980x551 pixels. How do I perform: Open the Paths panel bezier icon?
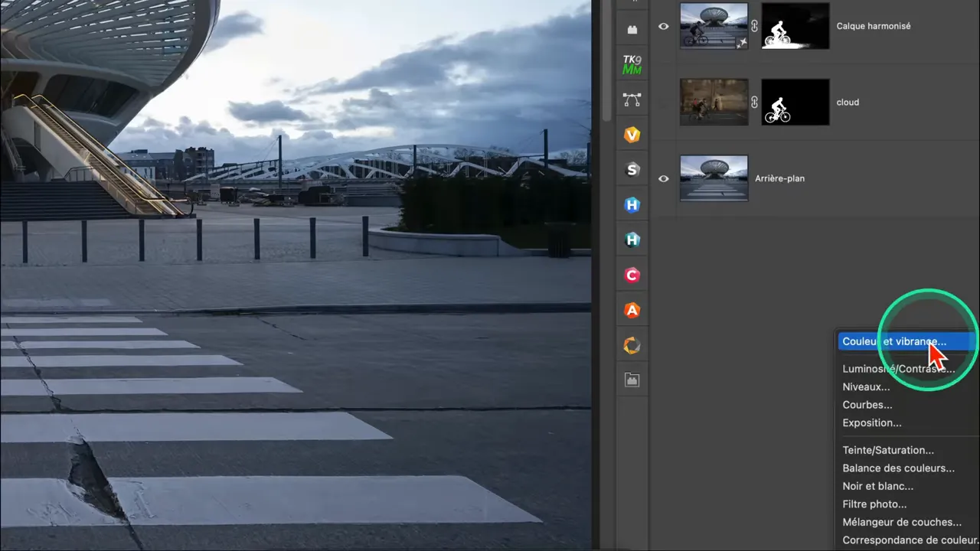coord(632,99)
